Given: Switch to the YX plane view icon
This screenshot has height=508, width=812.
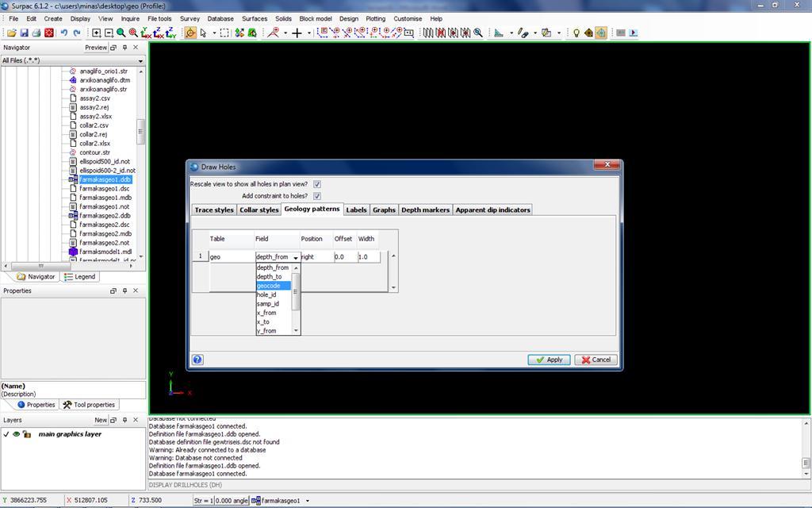Looking at the screenshot, I should point(146,33).
